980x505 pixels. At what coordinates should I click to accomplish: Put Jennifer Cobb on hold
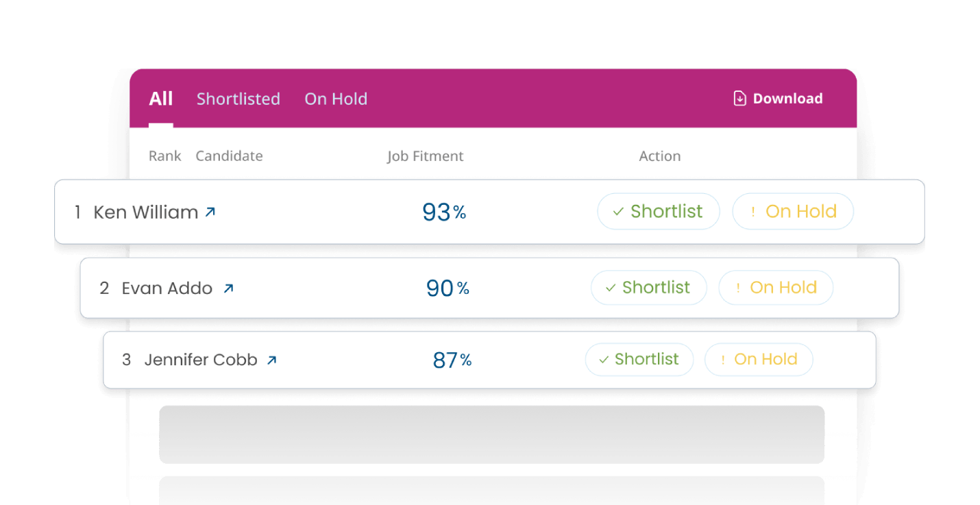pos(759,360)
